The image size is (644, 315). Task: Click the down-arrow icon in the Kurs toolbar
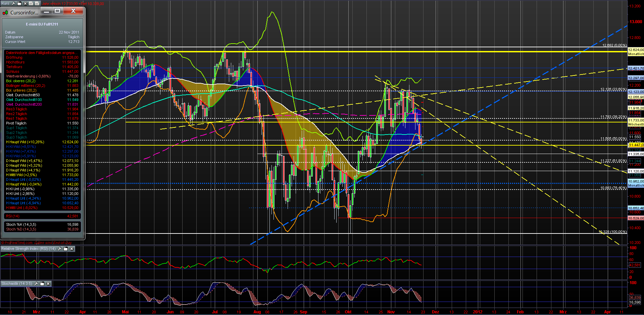pos(37,3)
